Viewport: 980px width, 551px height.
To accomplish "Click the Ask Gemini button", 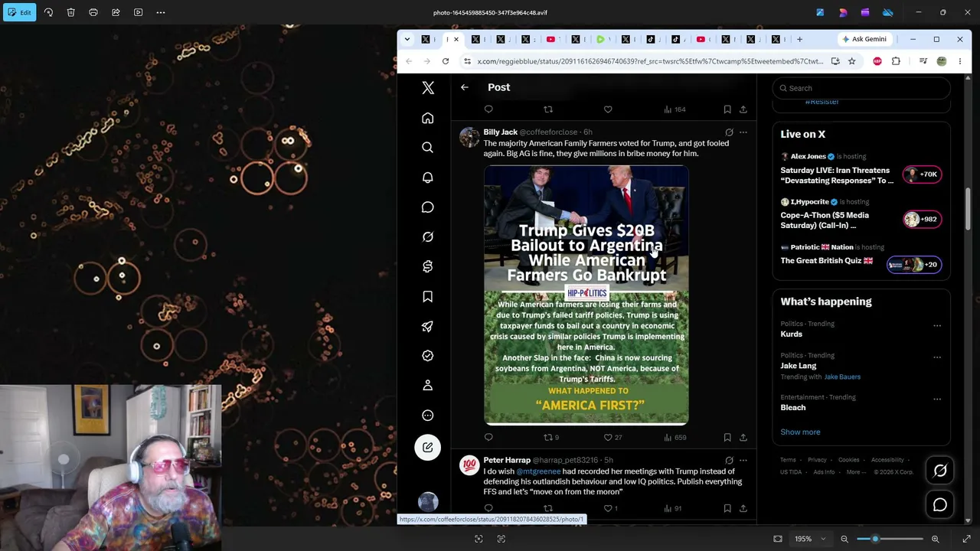I will pyautogui.click(x=864, y=39).
